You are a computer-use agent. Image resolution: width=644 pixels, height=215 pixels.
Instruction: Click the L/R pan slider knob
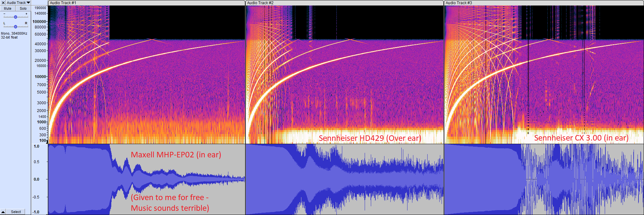[16, 27]
